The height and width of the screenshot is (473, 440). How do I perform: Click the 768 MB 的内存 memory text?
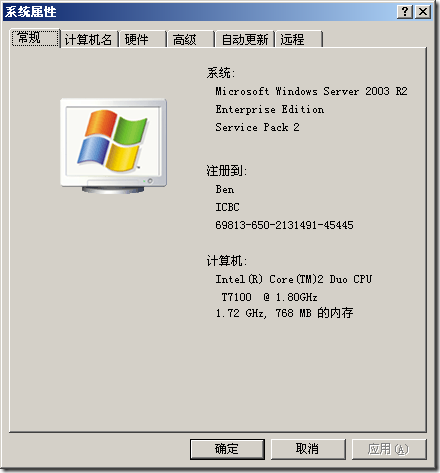[x=314, y=313]
